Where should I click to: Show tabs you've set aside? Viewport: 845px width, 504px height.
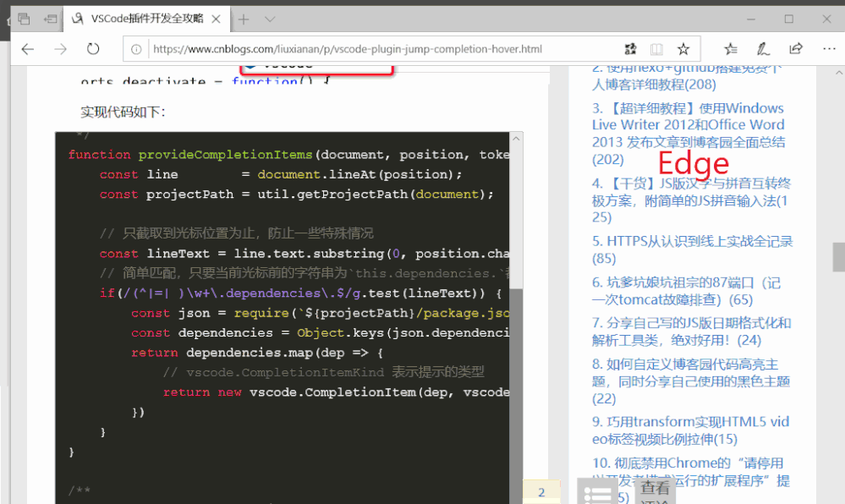coord(24,19)
